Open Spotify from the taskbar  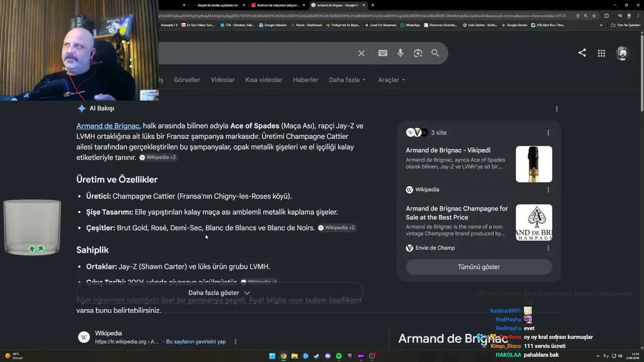[339, 356]
